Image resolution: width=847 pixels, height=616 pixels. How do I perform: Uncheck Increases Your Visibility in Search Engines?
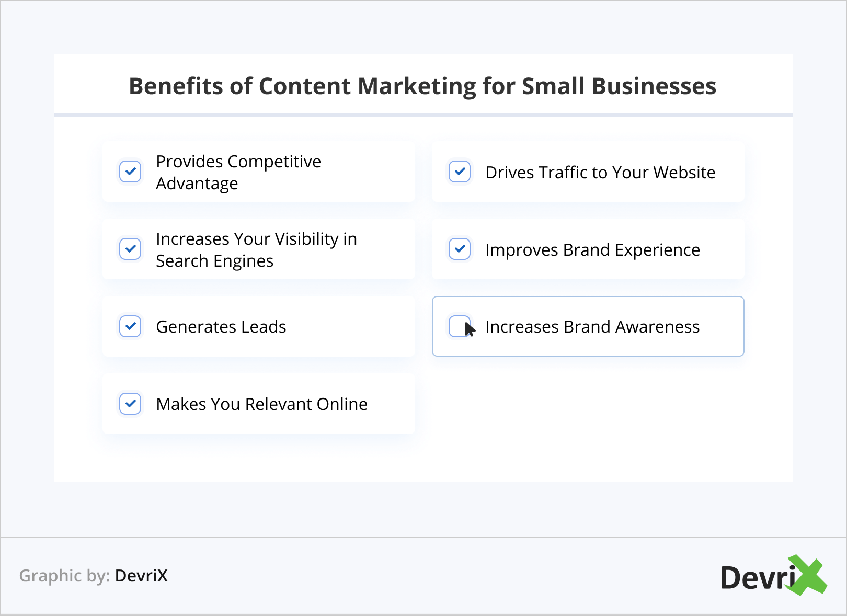(130, 249)
